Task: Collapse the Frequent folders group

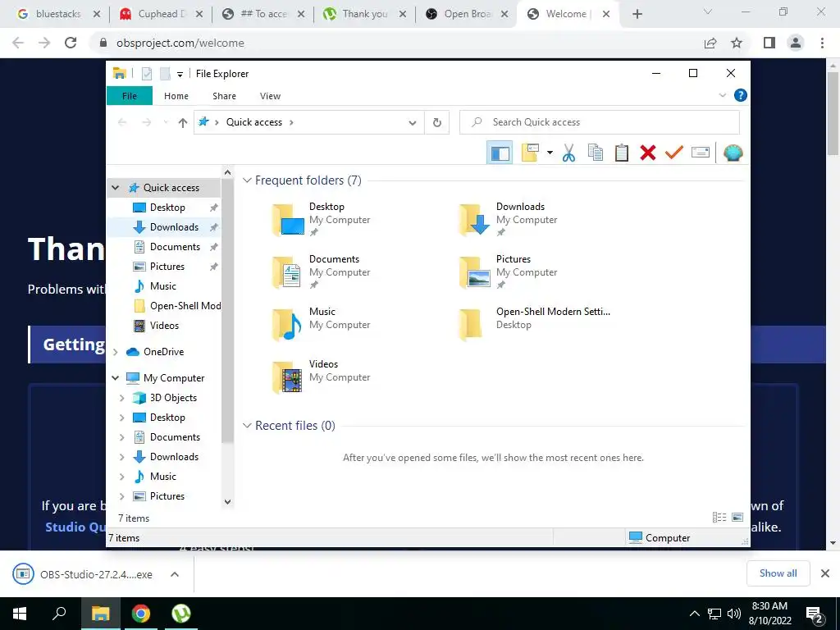Action: 247,180
